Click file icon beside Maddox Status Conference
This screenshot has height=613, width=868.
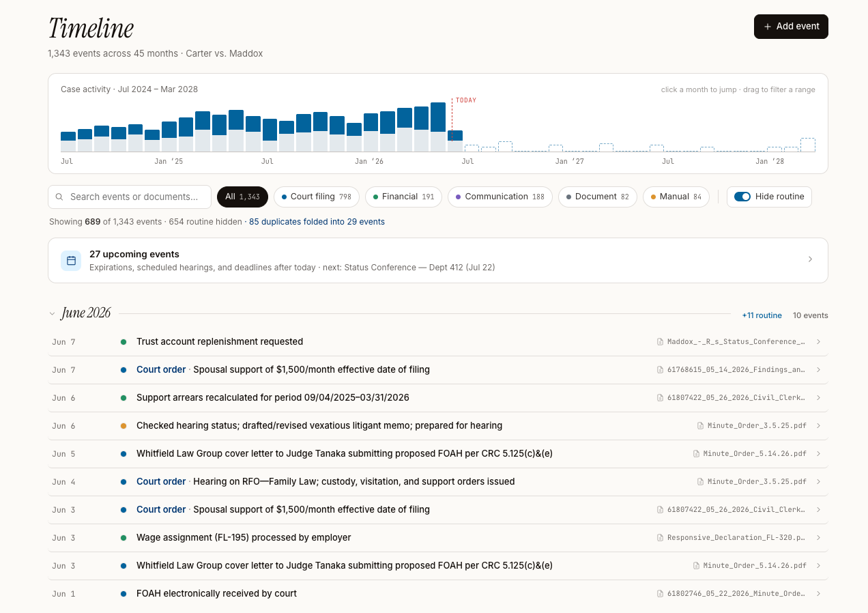(x=660, y=341)
